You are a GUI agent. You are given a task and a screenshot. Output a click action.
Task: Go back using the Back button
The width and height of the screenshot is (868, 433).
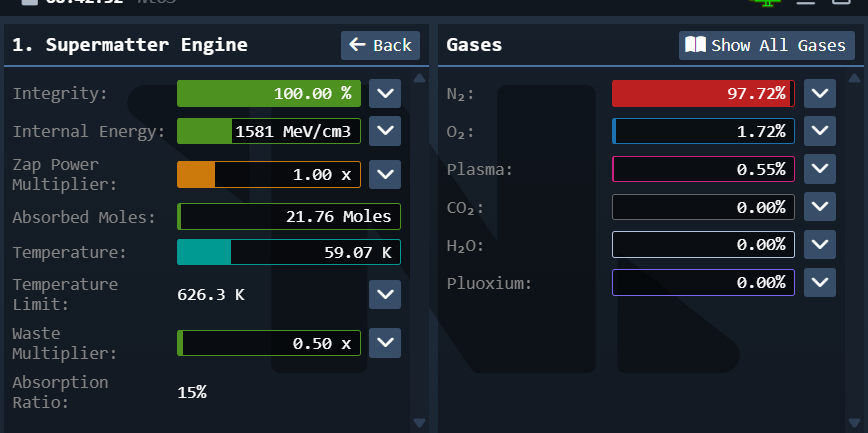[380, 45]
